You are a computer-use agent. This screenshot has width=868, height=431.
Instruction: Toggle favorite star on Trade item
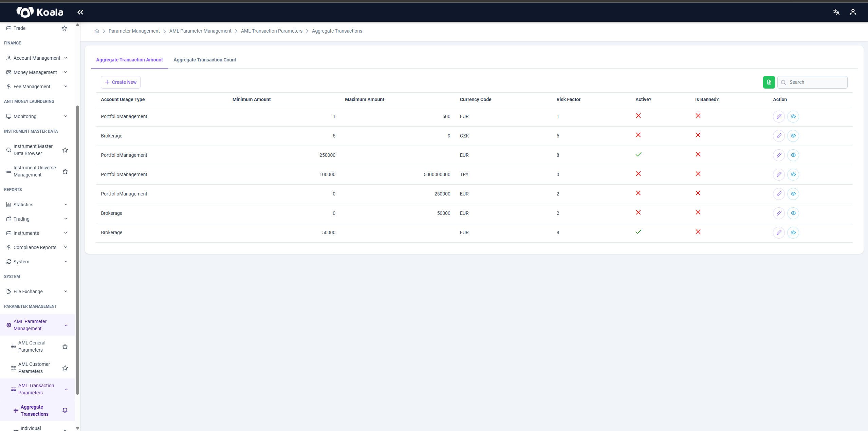click(x=64, y=28)
